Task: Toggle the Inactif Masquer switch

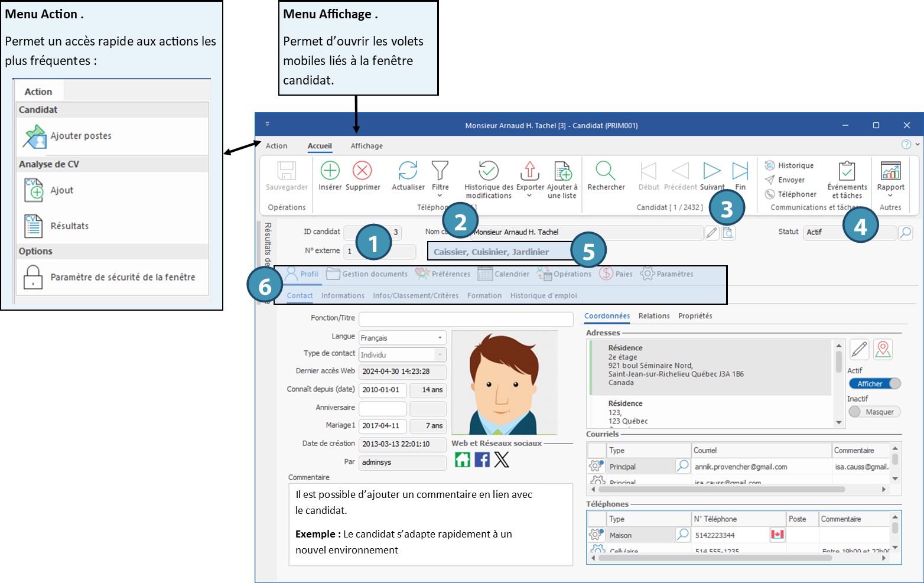Action: (x=874, y=412)
